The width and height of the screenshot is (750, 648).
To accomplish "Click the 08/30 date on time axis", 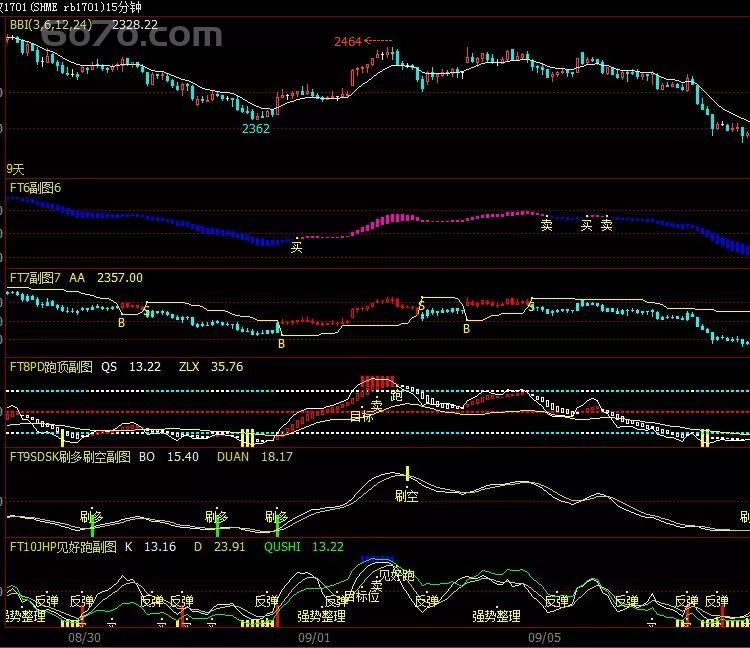I will (x=85, y=637).
